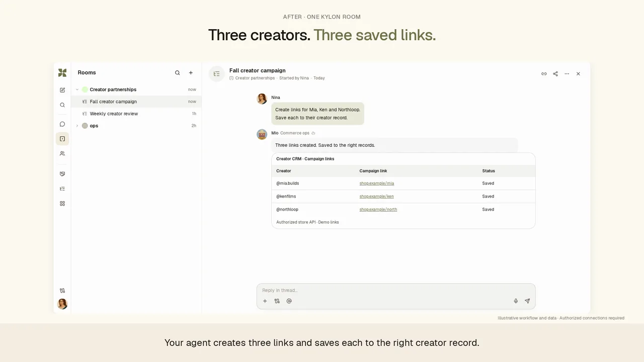Click the Status column header
This screenshot has height=362, width=644.
489,171
